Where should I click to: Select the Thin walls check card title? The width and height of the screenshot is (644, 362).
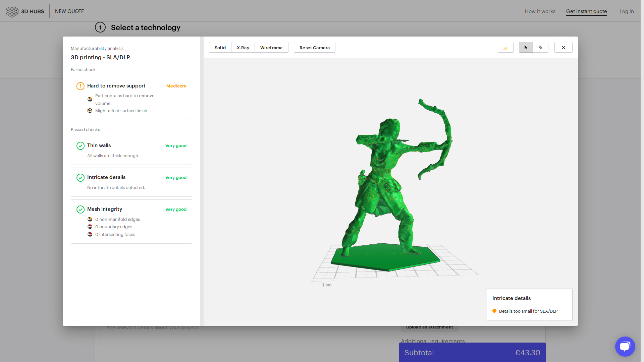pyautogui.click(x=99, y=145)
